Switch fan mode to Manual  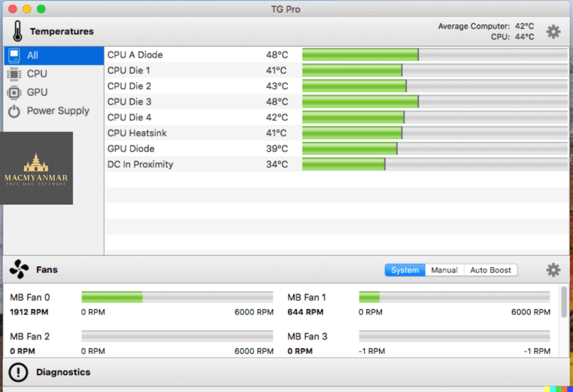[x=444, y=270]
